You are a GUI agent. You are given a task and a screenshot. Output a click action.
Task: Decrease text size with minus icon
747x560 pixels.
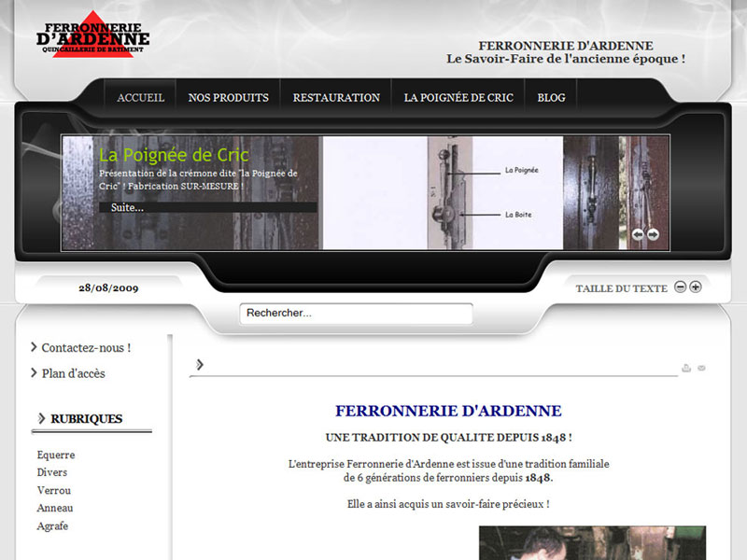[x=681, y=287]
